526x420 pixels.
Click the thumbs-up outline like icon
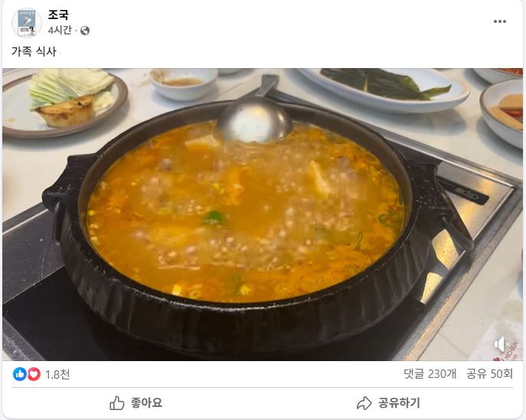click(116, 403)
